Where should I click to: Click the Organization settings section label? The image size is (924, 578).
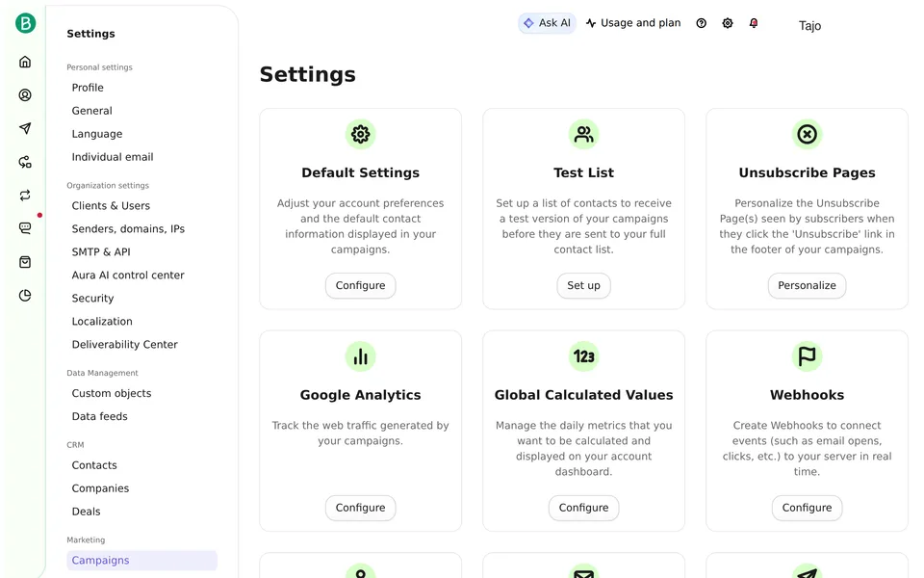(108, 185)
